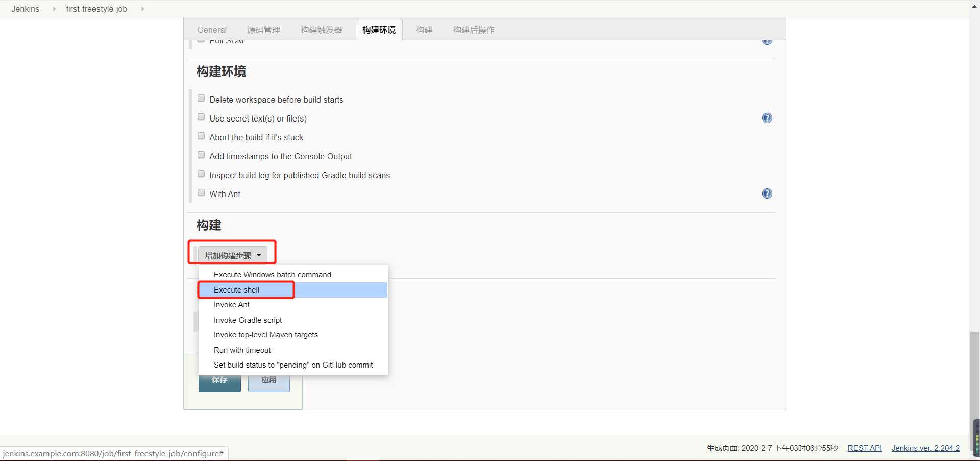Open help icon beside With Ant
980x461 pixels.
pyautogui.click(x=767, y=193)
